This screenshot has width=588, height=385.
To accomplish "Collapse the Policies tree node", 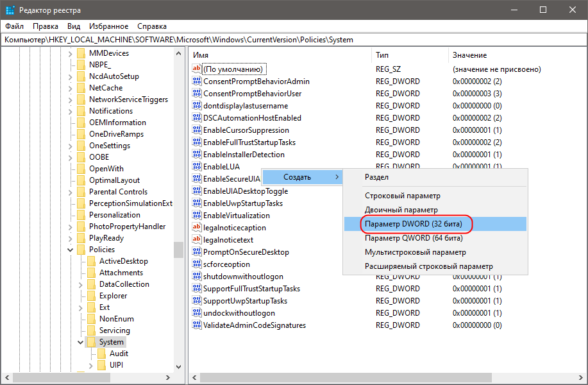I will (70, 250).
